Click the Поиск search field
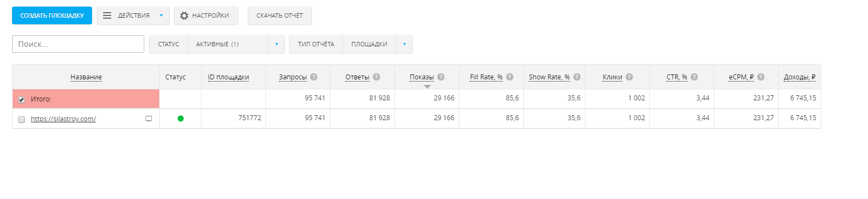Viewport: 868px width, 199px height. (x=78, y=44)
